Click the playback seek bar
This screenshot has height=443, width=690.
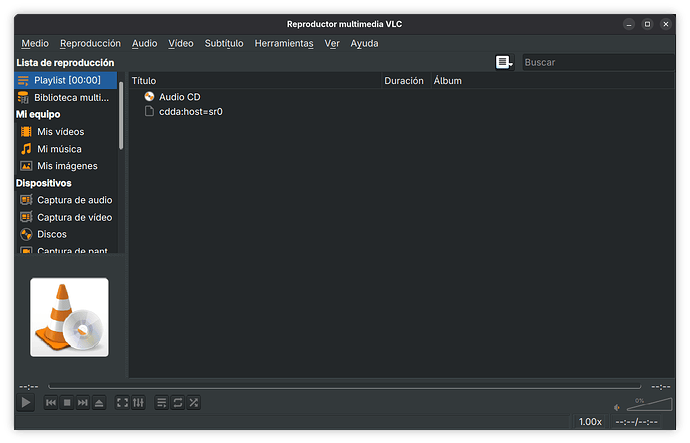coord(345,387)
